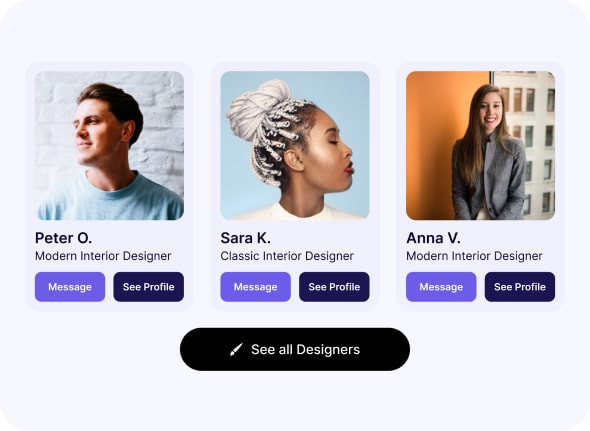Click the Anna V. designer card background

tap(481, 187)
